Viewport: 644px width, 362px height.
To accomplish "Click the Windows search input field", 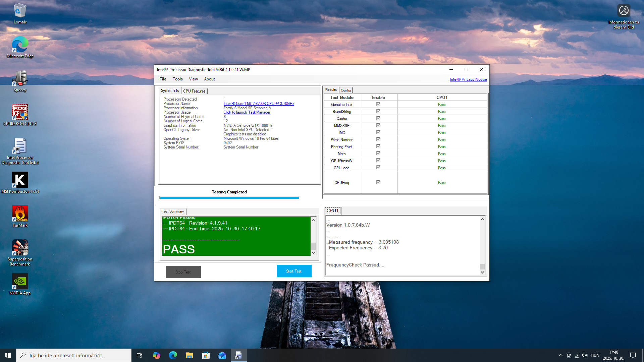I will pyautogui.click(x=77, y=355).
